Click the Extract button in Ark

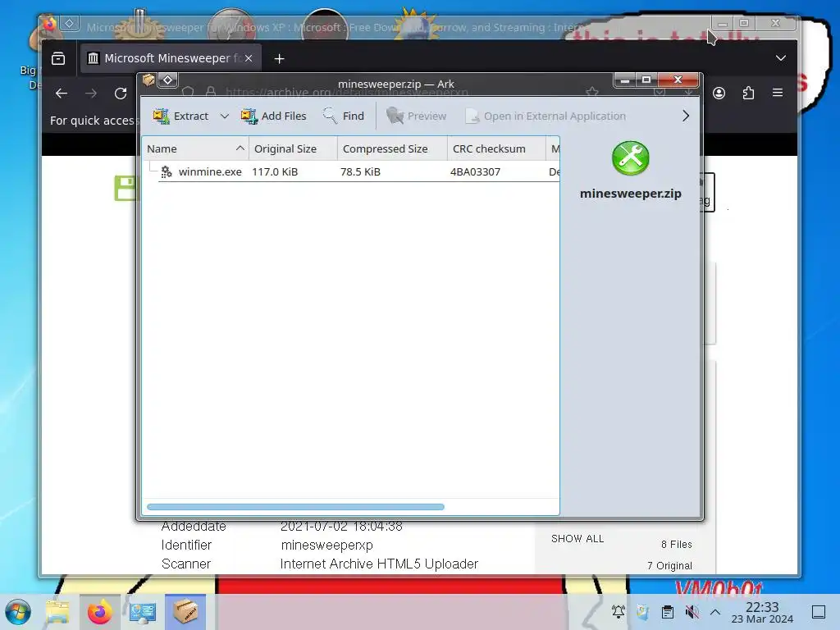tap(180, 116)
